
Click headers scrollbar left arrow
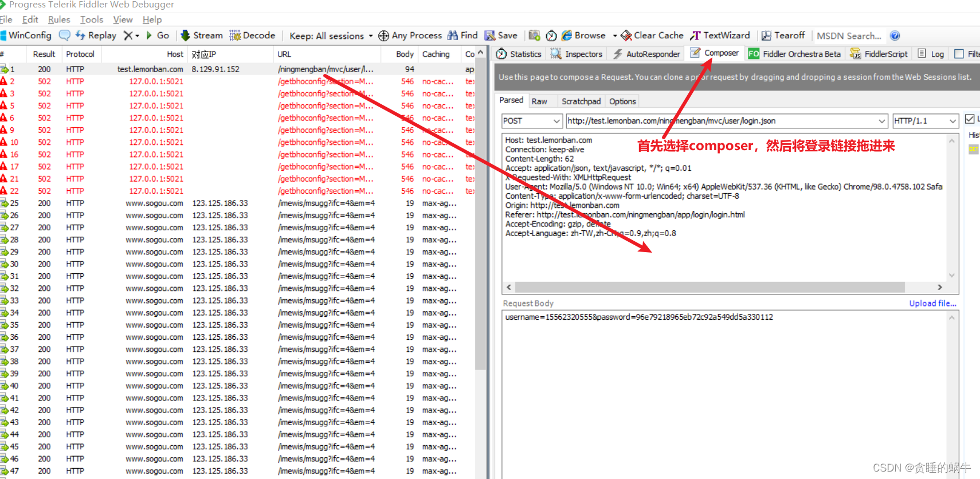[x=509, y=287]
